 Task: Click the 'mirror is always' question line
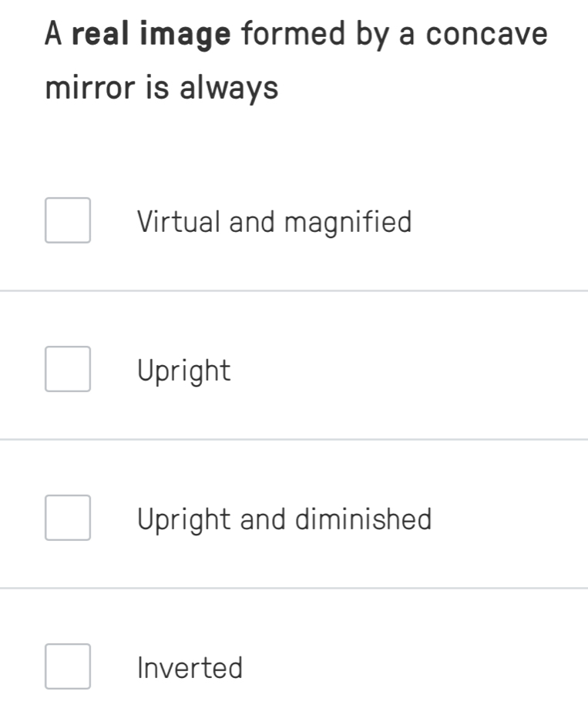pos(162,89)
